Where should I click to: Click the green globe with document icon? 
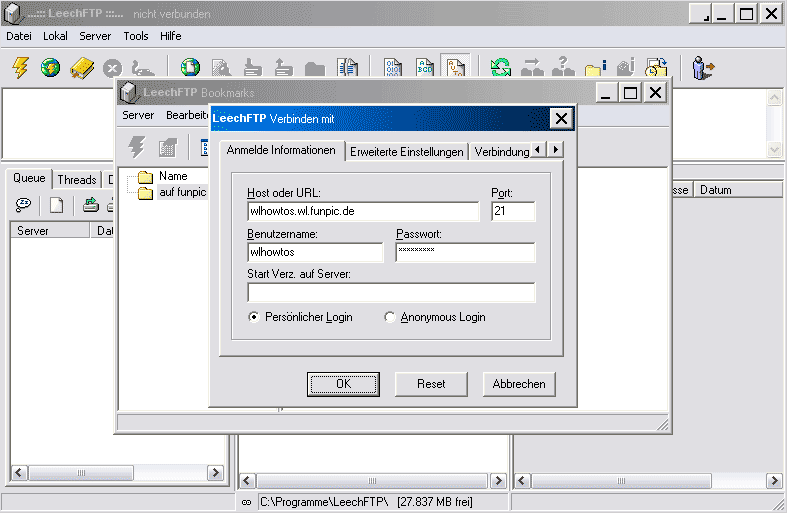(x=190, y=67)
